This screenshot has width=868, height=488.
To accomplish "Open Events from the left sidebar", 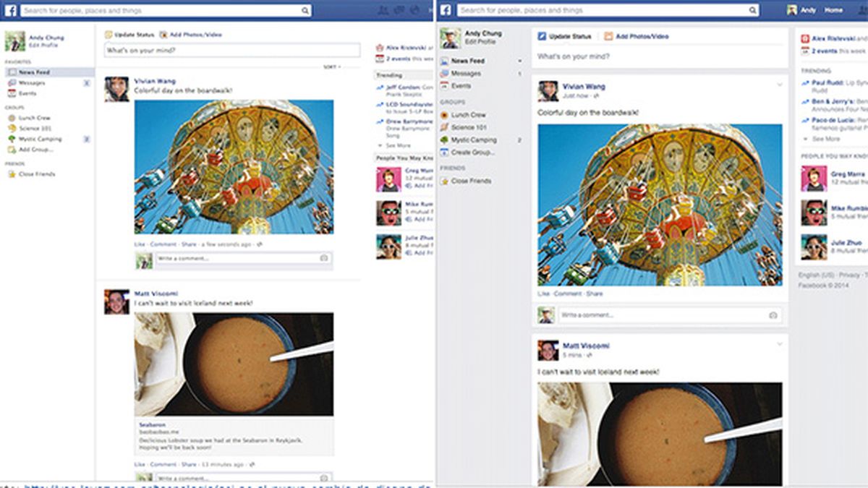I will coord(29,93).
